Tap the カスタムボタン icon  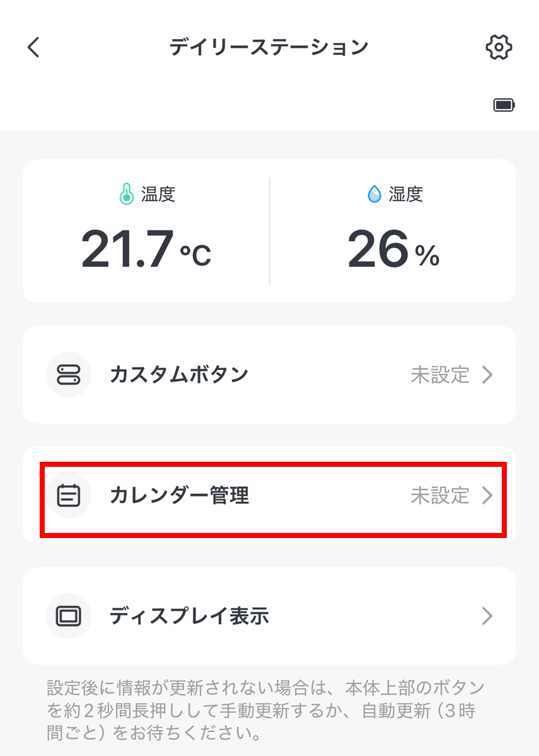coord(68,375)
